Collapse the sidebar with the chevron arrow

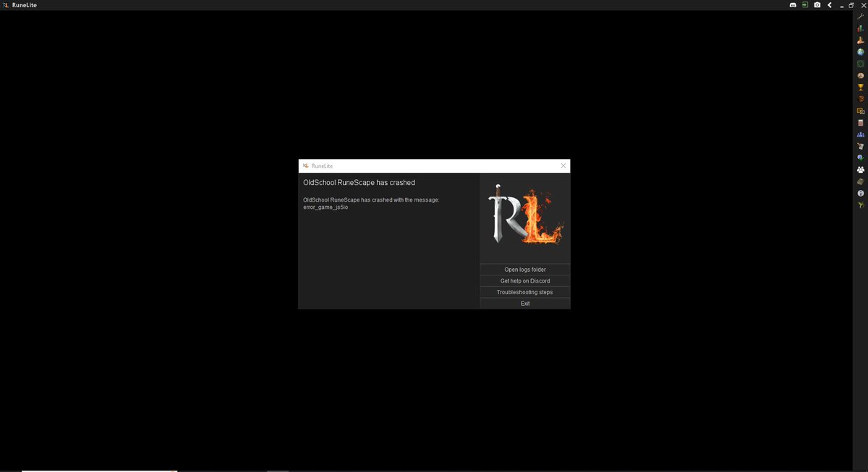pos(830,5)
